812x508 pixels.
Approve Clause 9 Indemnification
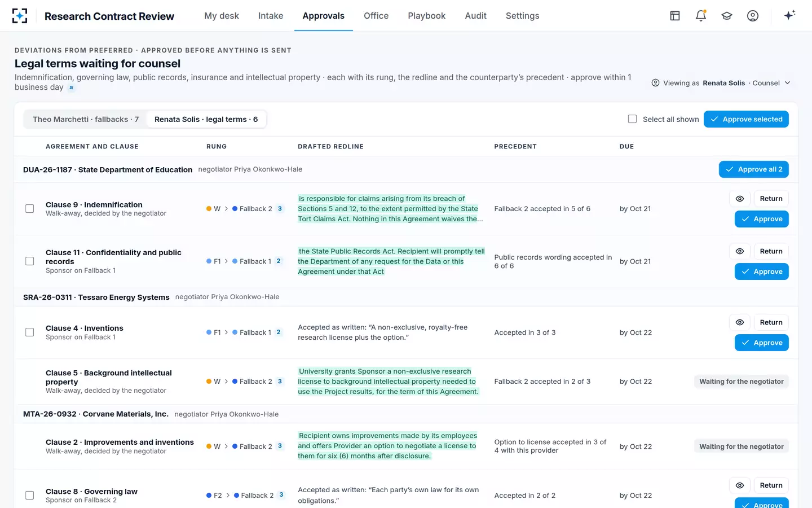pos(762,219)
